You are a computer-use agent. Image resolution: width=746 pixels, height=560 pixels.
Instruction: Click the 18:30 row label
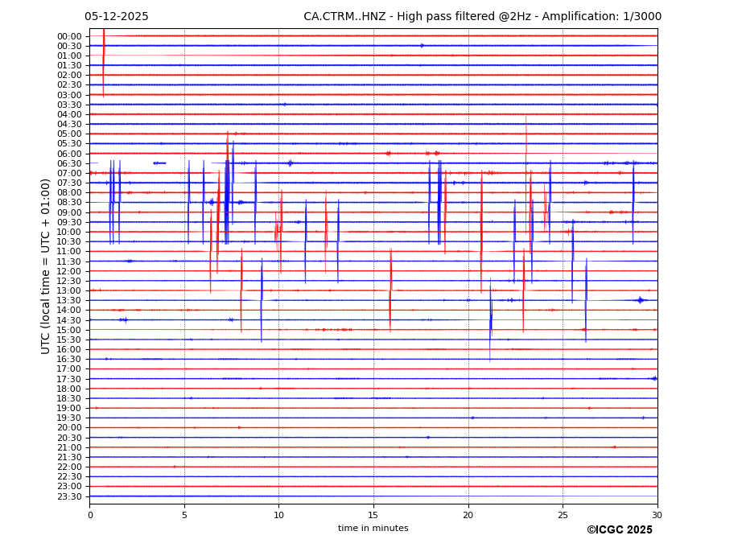click(69, 398)
